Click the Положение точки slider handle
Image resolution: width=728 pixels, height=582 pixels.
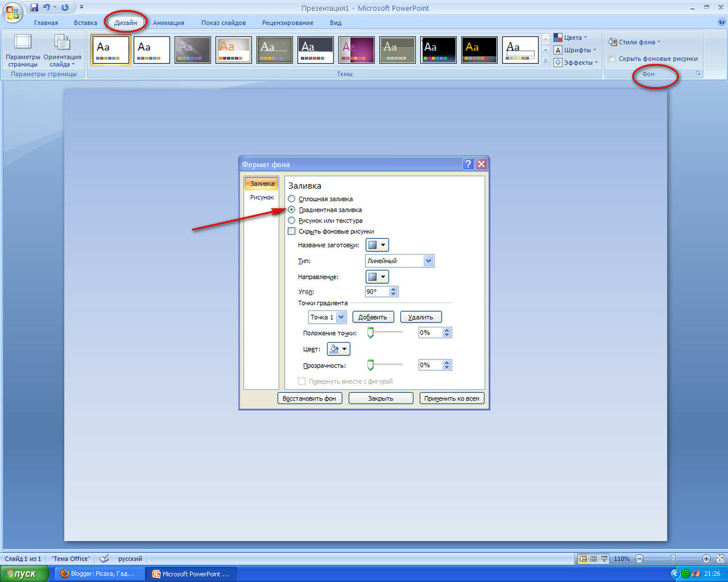pyautogui.click(x=371, y=332)
